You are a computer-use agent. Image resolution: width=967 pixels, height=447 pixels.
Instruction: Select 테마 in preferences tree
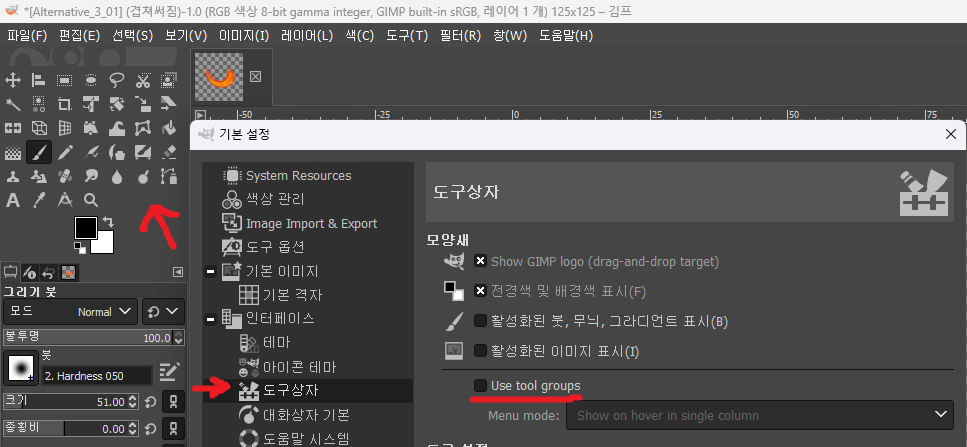[276, 343]
